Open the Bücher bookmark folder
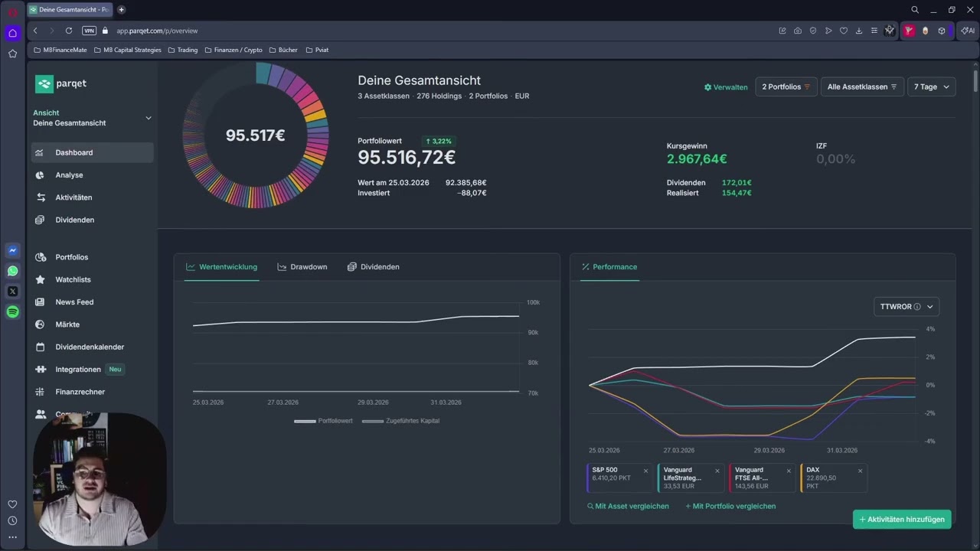 point(283,50)
